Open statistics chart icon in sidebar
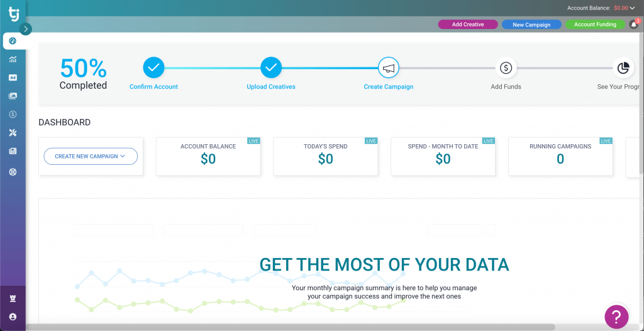Screen dimensions: 644x331 (x=13, y=59)
